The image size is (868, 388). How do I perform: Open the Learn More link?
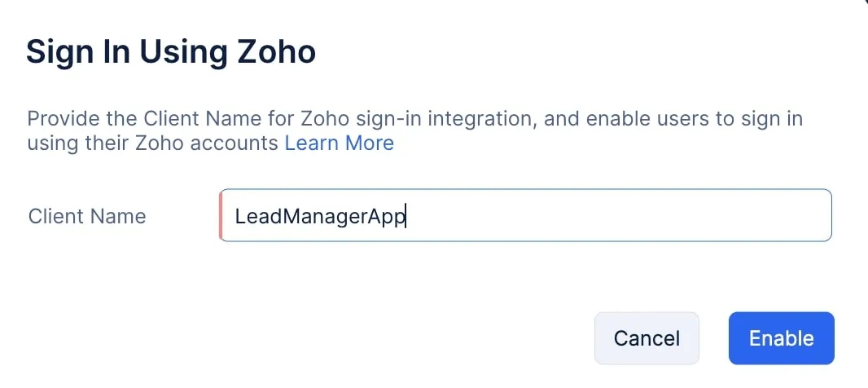(339, 143)
